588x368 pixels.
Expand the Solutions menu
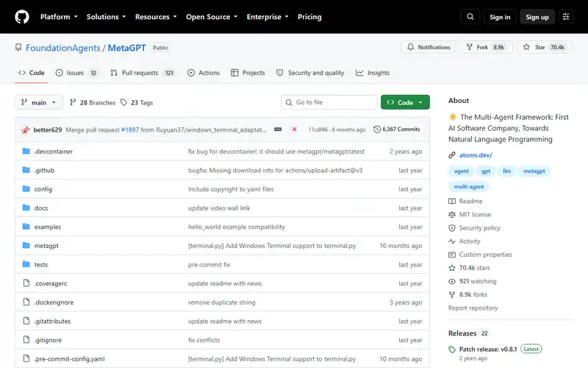click(x=106, y=17)
